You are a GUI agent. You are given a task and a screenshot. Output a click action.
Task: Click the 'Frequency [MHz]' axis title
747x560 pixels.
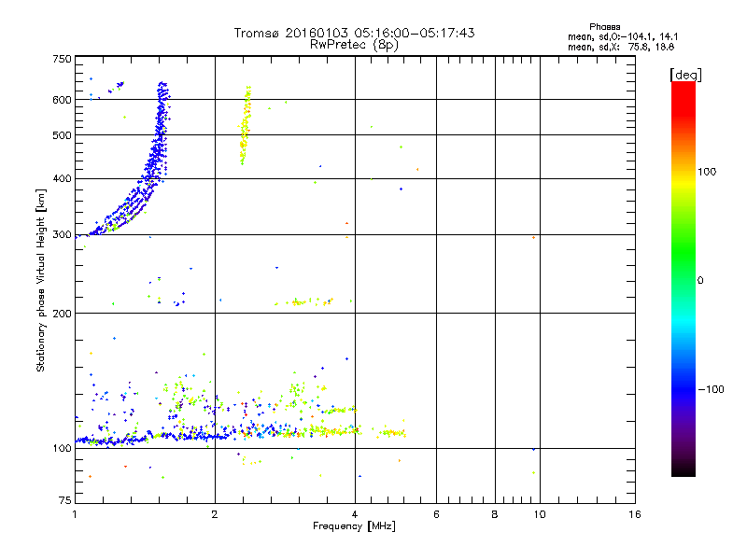(354, 526)
